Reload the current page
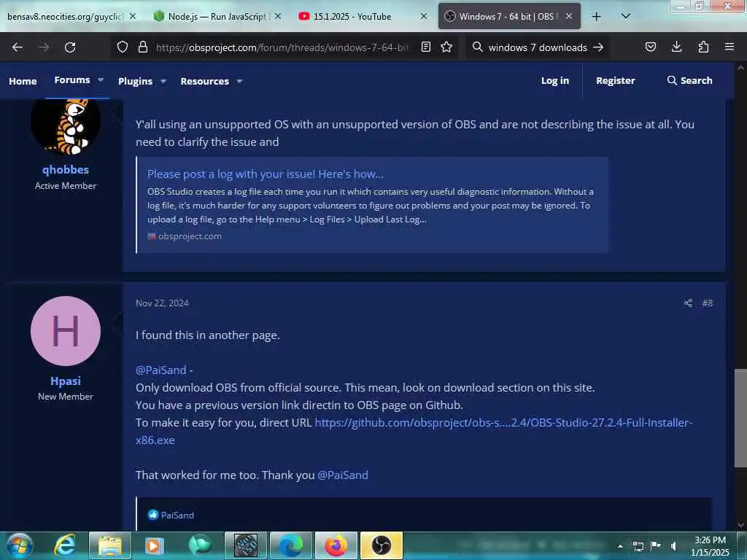This screenshot has height=560, width=747. pos(70,47)
